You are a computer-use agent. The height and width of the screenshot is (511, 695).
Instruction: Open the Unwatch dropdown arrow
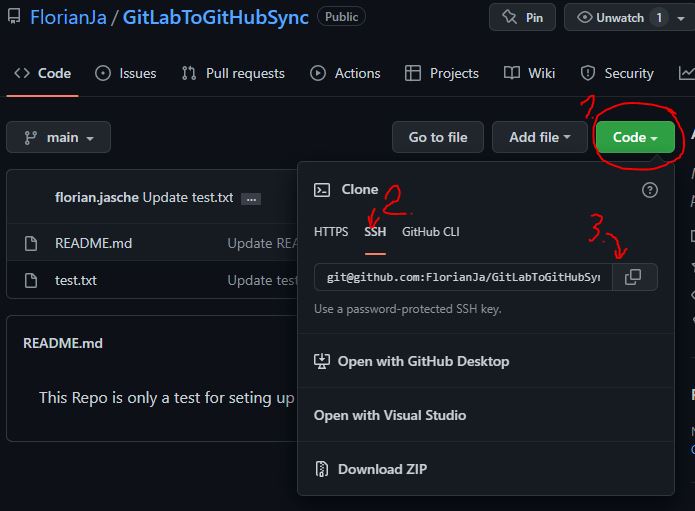click(681, 19)
